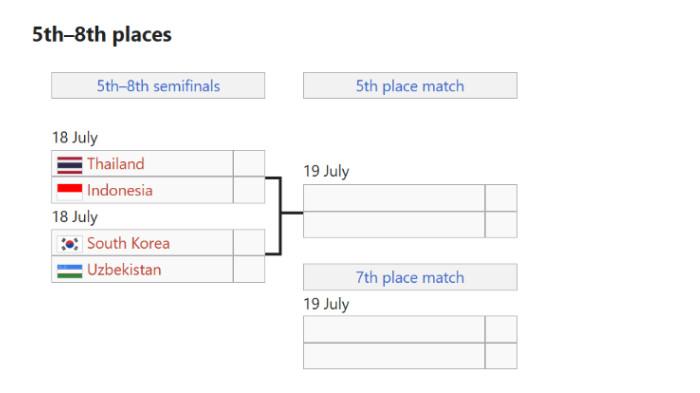700x393 pixels.
Task: Select bottom team slot in 5th place match
Action: coord(394,224)
